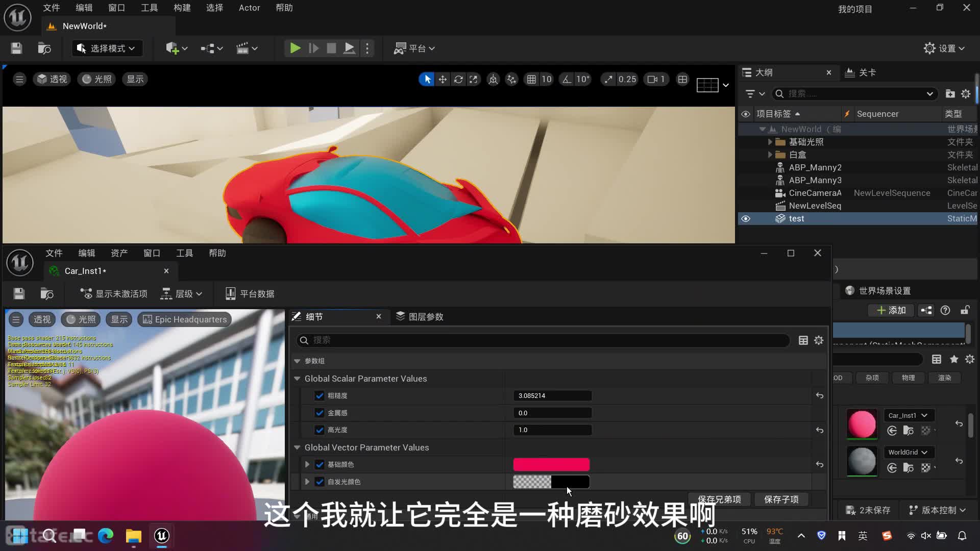This screenshot has width=980, height=551.
Task: Toggle the 粗糙度 roughness checkbox
Action: pyautogui.click(x=320, y=396)
